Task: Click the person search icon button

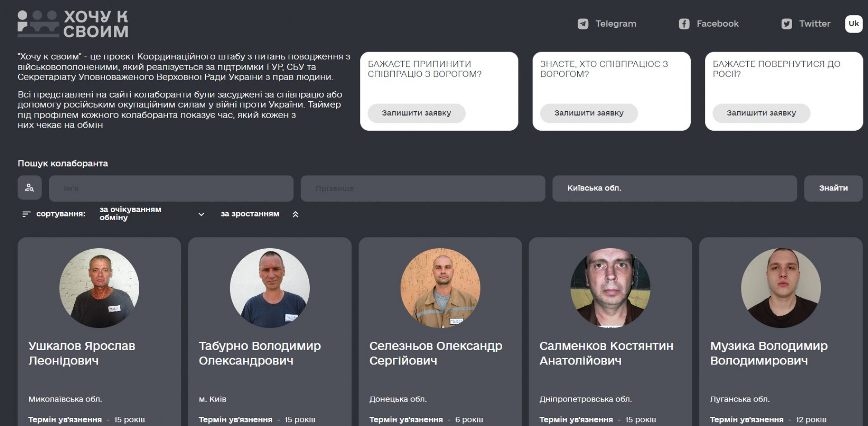Action: pos(30,188)
